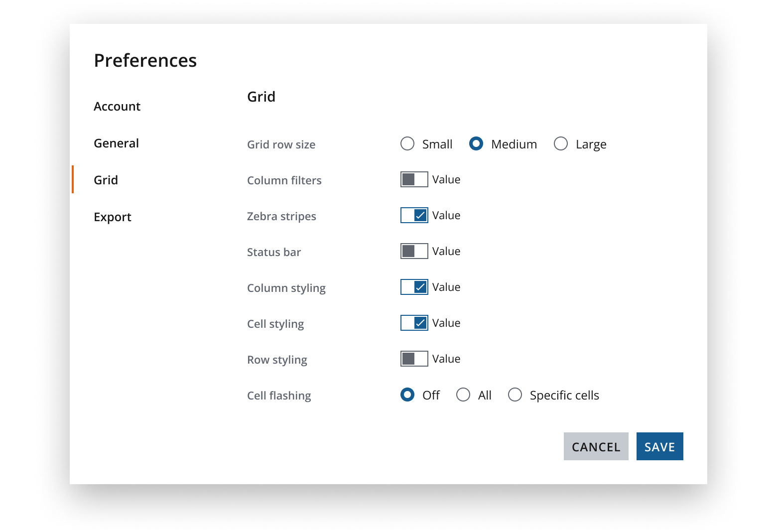Enable the Row styling switch
This screenshot has height=532, width=777.
[414, 359]
